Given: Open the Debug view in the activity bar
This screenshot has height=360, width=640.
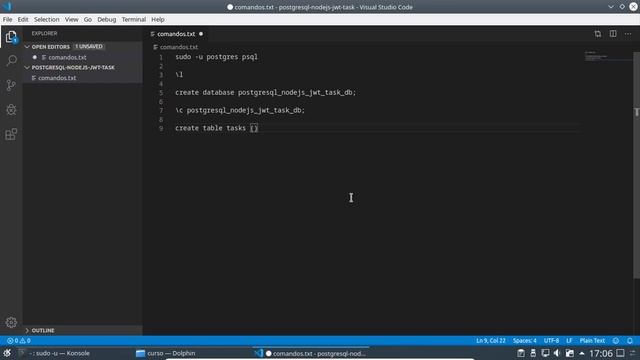Looking at the screenshot, I should (11, 109).
